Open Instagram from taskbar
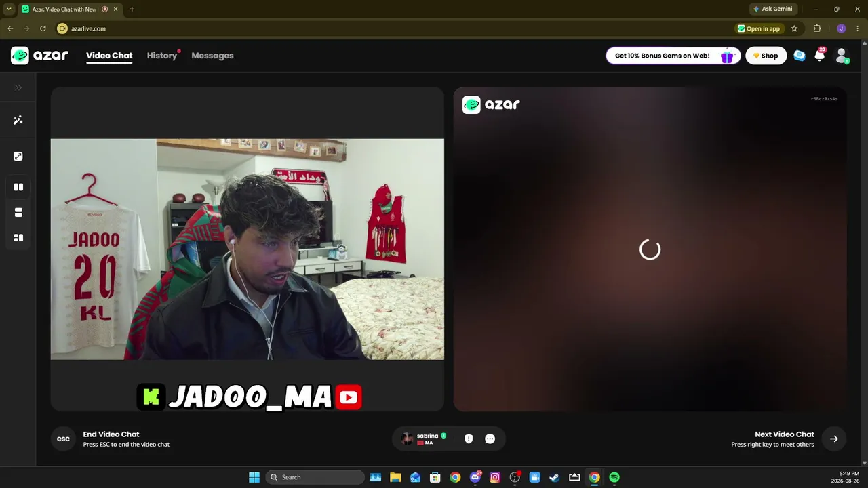Viewport: 868px width, 488px height. [495, 477]
